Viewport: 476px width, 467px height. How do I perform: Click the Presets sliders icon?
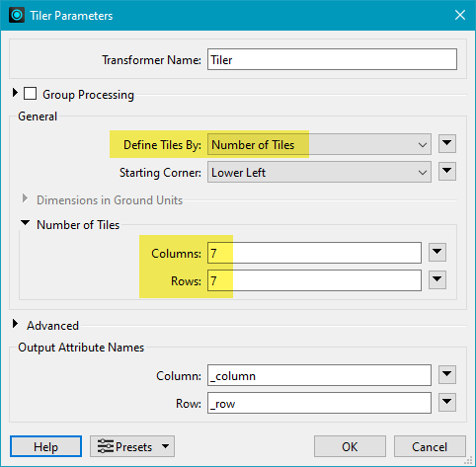(106, 446)
